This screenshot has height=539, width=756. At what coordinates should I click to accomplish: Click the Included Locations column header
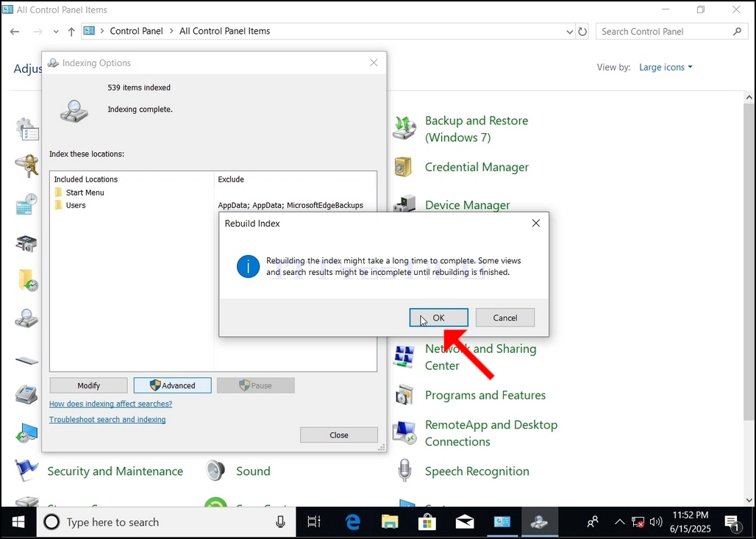click(86, 179)
